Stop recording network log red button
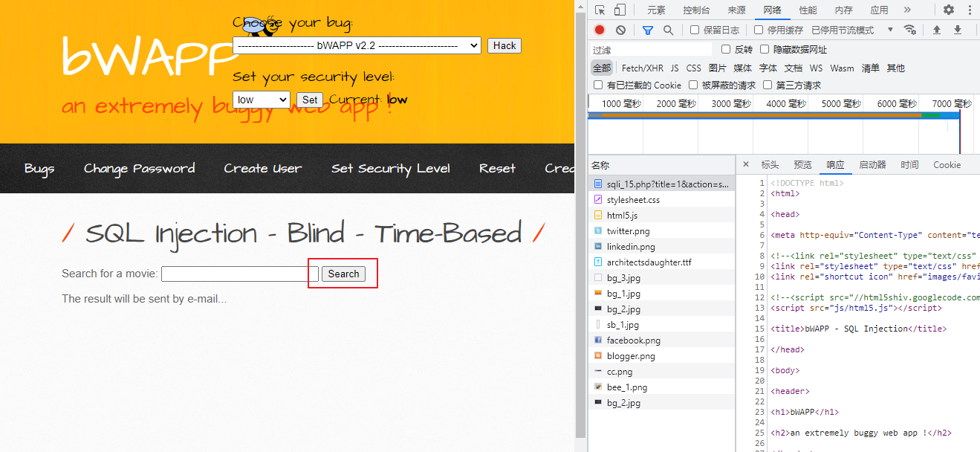The height and width of the screenshot is (452, 980). [x=600, y=30]
